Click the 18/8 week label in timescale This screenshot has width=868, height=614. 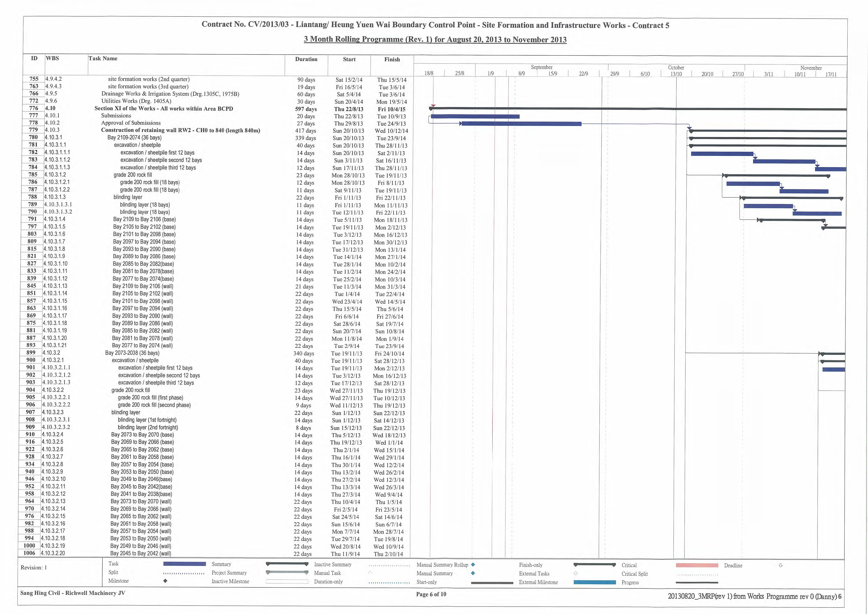(429, 73)
